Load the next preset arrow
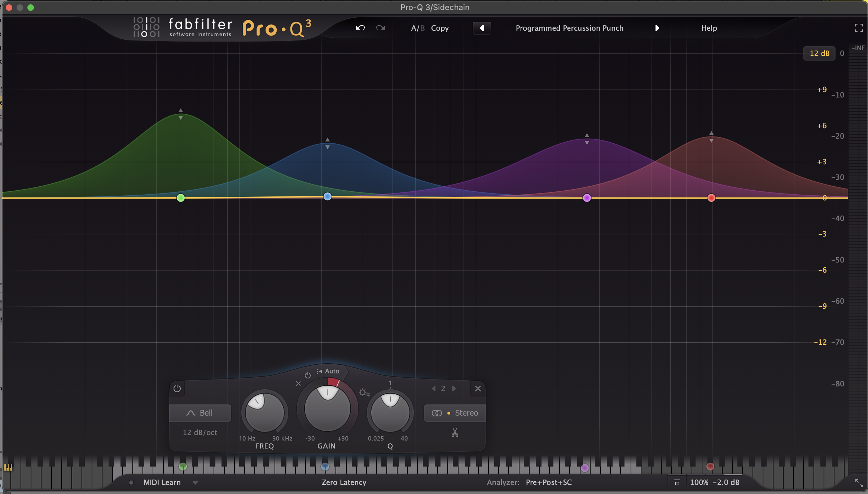 [657, 28]
